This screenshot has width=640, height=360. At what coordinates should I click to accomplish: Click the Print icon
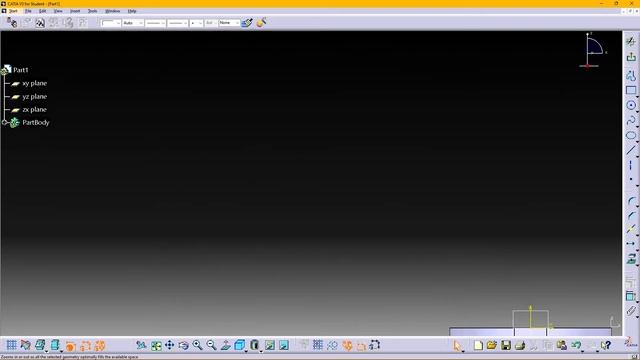pos(520,345)
